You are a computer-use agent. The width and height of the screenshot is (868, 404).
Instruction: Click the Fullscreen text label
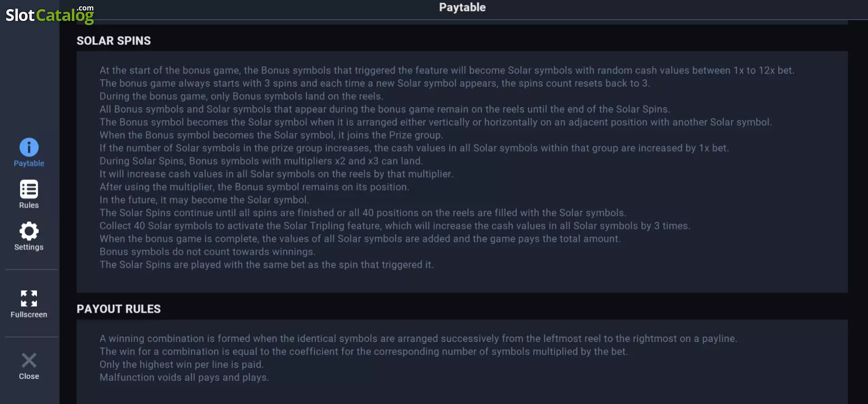coord(29,315)
